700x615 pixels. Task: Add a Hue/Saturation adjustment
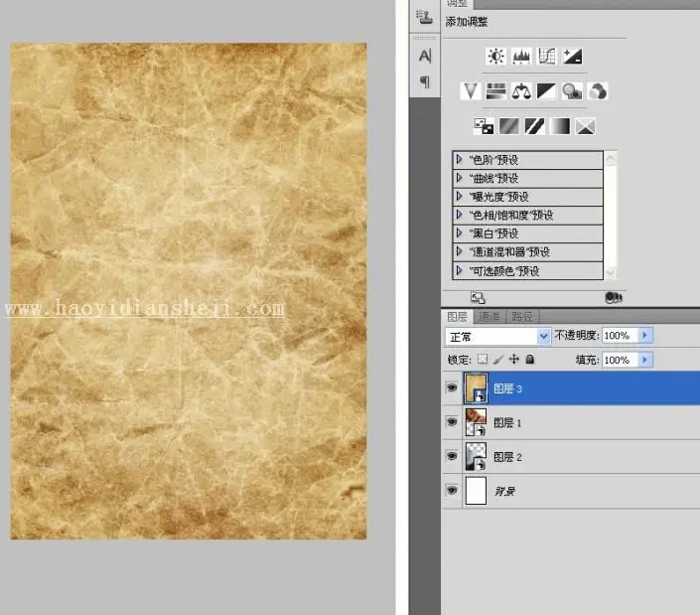pyautogui.click(x=495, y=91)
